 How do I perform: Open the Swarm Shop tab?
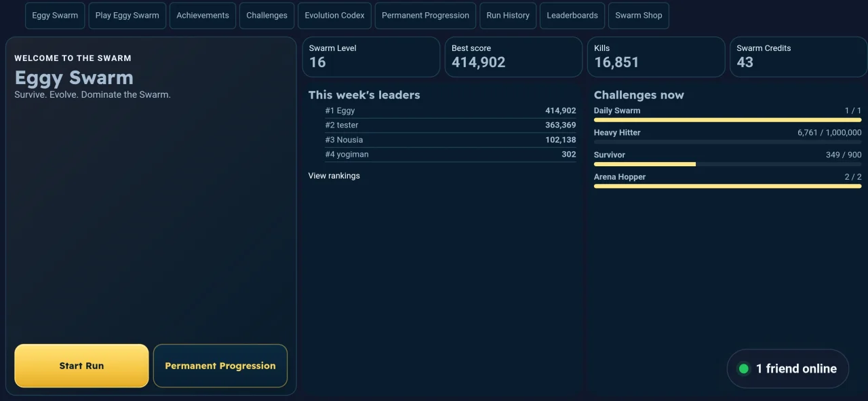(x=639, y=16)
